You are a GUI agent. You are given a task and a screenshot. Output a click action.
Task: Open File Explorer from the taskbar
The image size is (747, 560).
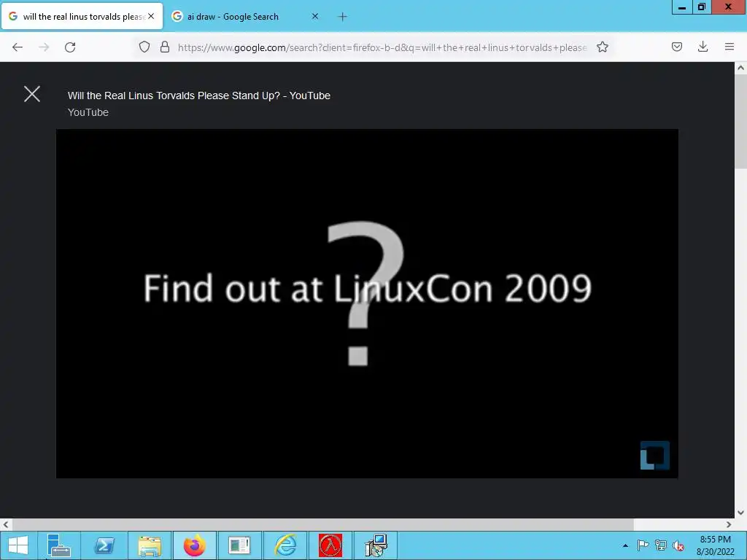click(149, 545)
